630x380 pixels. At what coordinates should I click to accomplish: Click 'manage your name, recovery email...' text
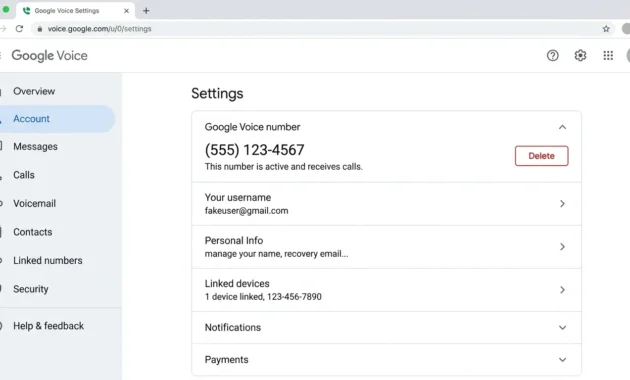click(276, 253)
